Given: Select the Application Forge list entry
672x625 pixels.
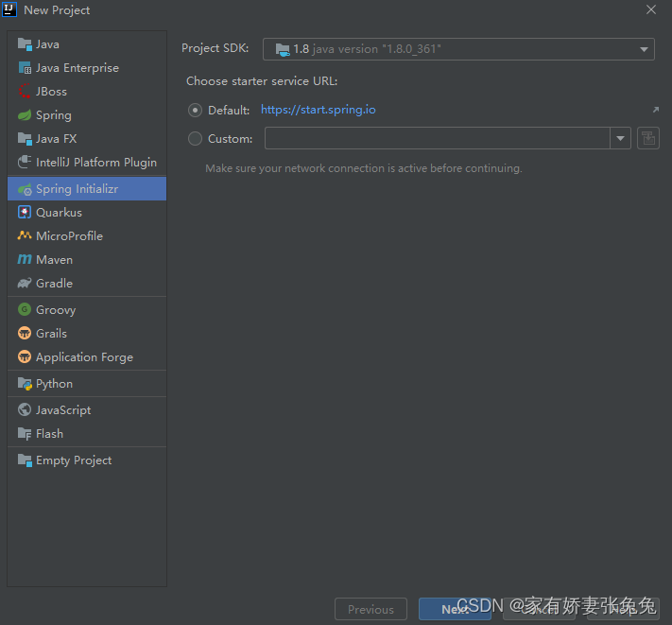Looking at the screenshot, I should [x=87, y=356].
